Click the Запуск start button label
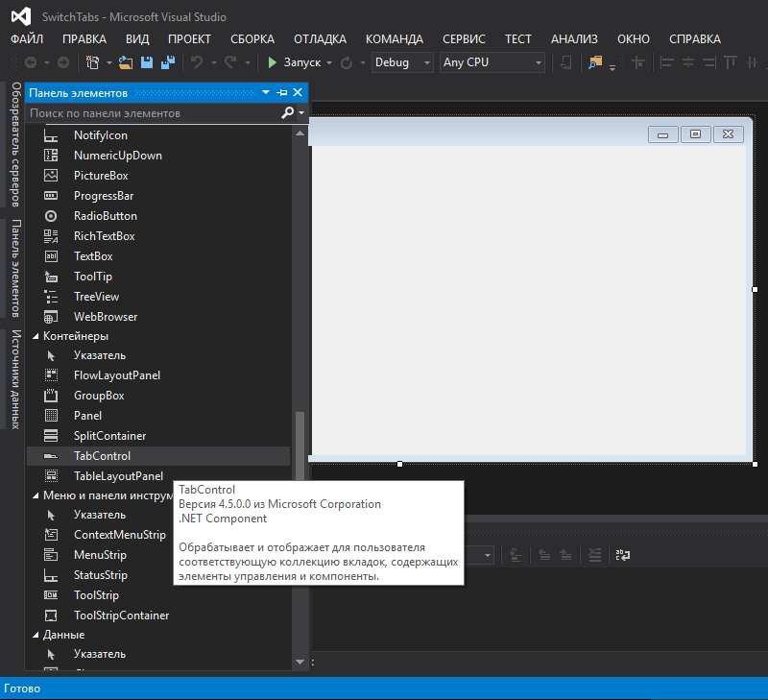The width and height of the screenshot is (768, 700). (x=302, y=62)
